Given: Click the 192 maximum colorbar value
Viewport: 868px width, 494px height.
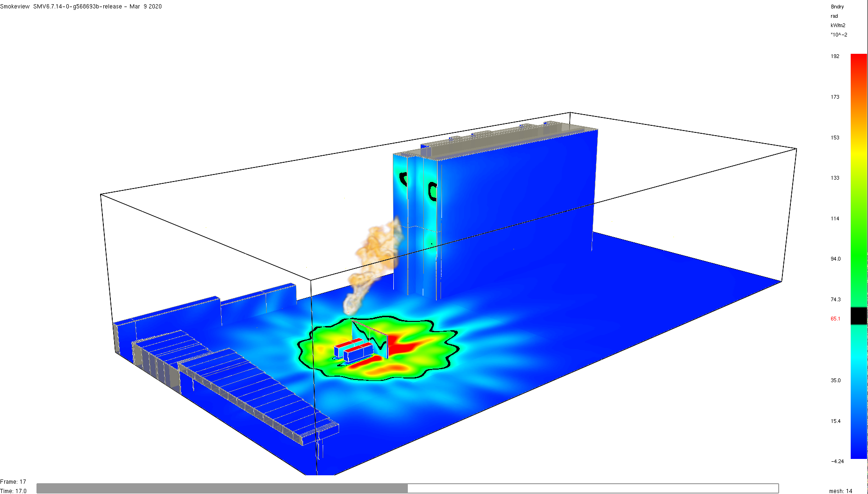Looking at the screenshot, I should (x=835, y=56).
